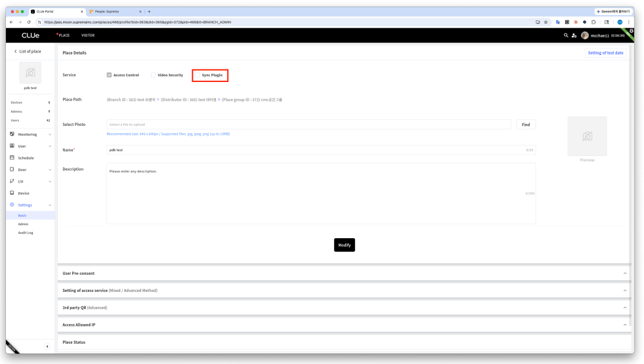Click the pdk test place photo placeholder
644x364 pixels.
coord(30,73)
